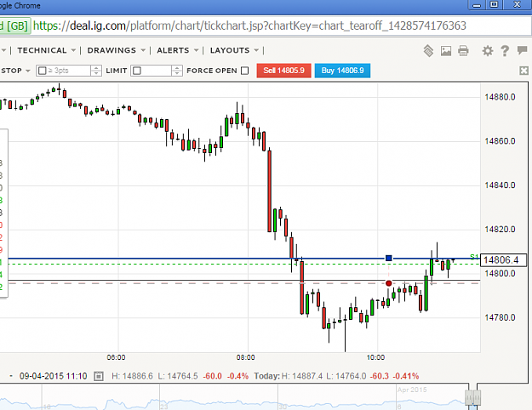Open help question mark icon

[x=505, y=51]
